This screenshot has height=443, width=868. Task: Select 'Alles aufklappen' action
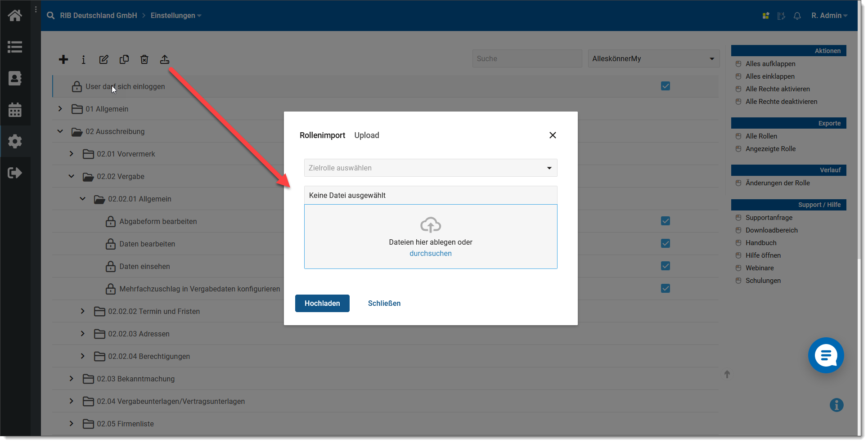tap(770, 64)
